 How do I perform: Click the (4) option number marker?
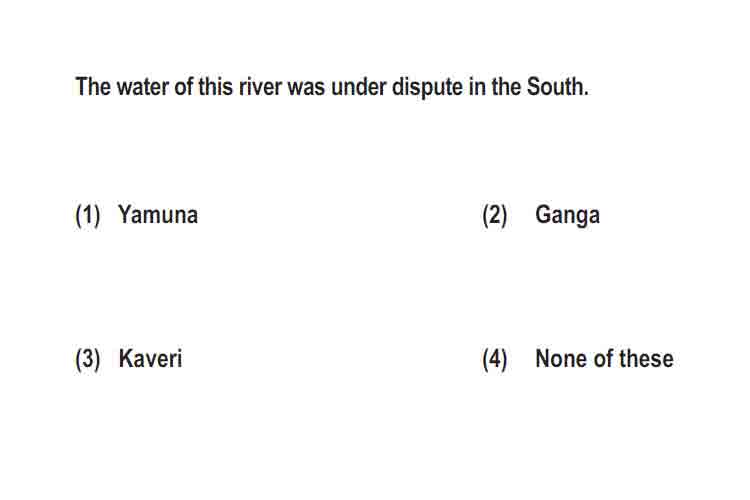(495, 359)
